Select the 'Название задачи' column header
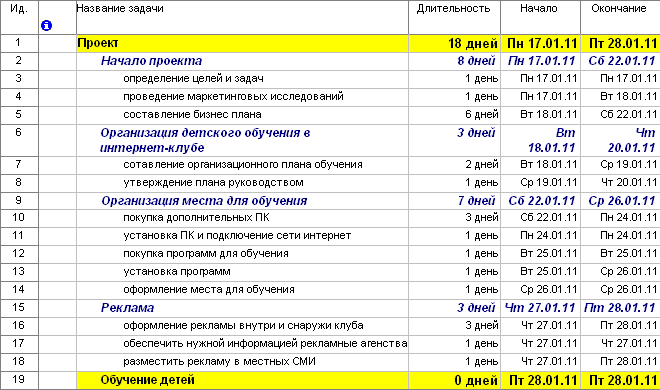 [x=120, y=8]
